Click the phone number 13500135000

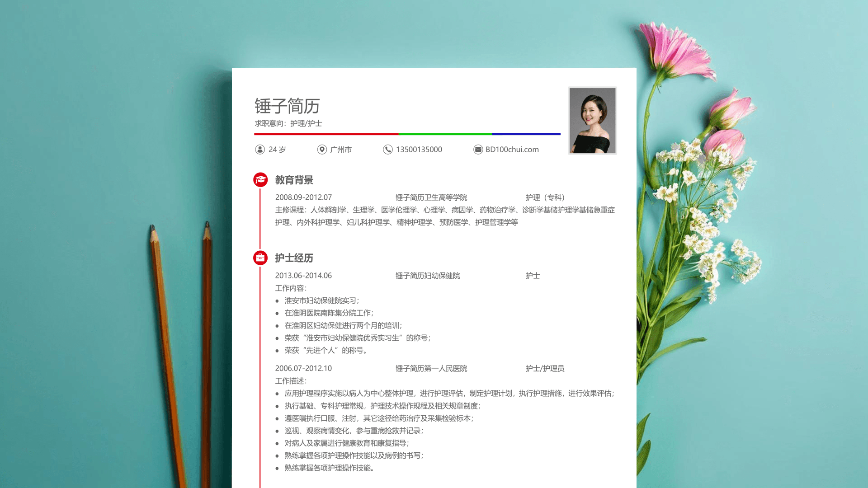tap(419, 150)
